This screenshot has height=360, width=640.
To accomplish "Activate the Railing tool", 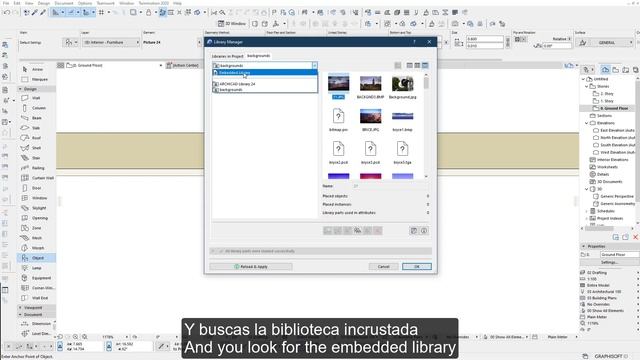I will point(37,168).
